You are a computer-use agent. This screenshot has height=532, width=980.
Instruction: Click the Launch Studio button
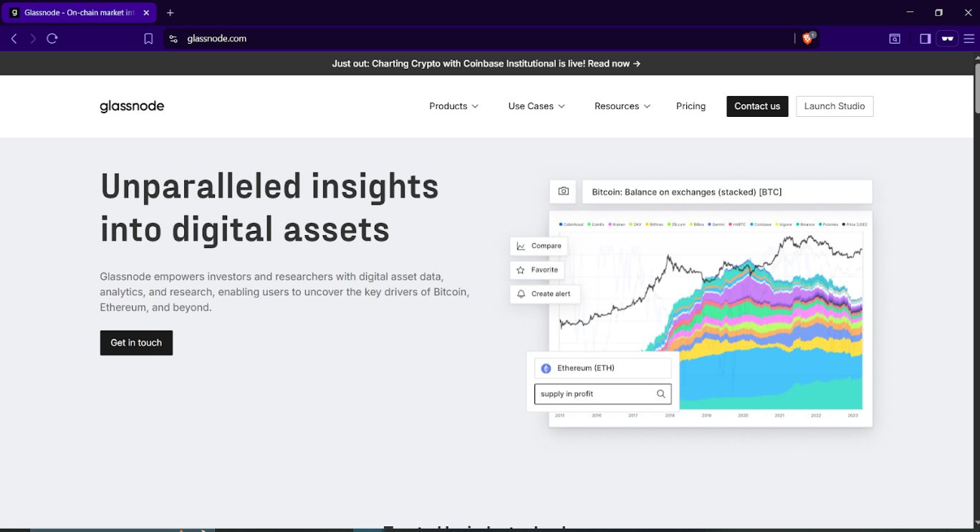pos(835,106)
